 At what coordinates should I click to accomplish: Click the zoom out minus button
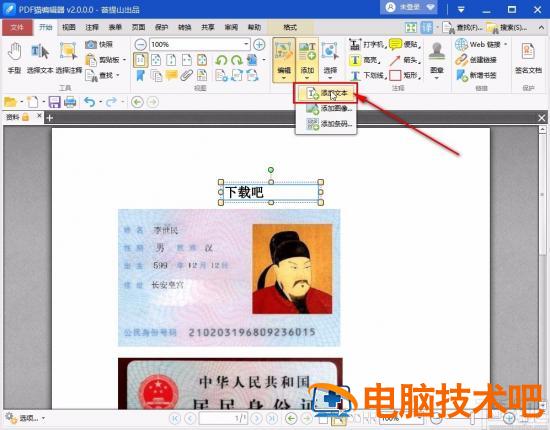140,45
